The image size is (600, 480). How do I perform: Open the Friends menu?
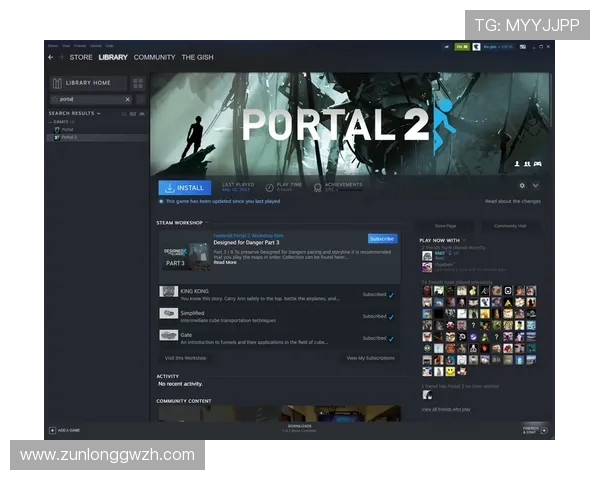pyautogui.click(x=80, y=46)
